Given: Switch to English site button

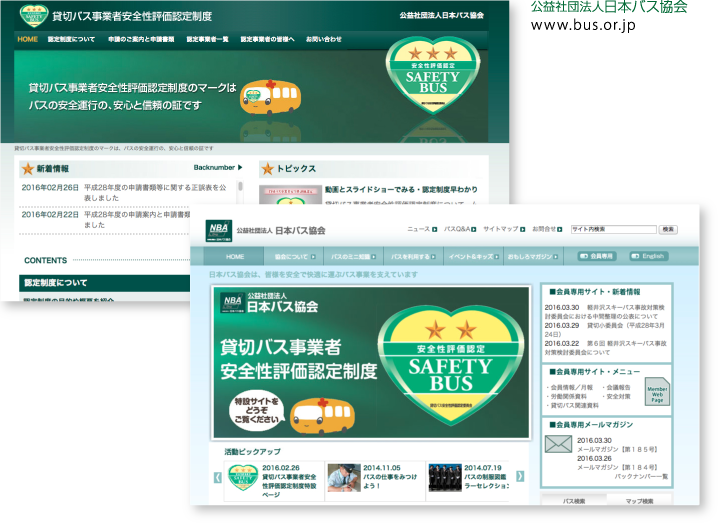Looking at the screenshot, I should click(648, 256).
